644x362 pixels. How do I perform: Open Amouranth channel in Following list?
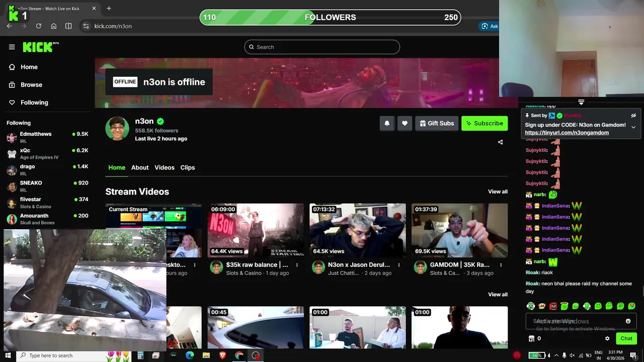[x=47, y=219]
